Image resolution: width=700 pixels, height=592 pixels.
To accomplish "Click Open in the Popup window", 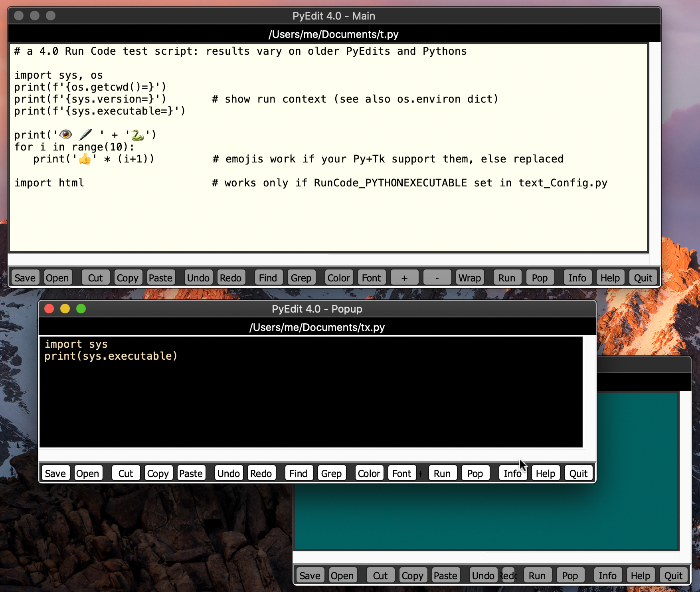I will tap(88, 473).
